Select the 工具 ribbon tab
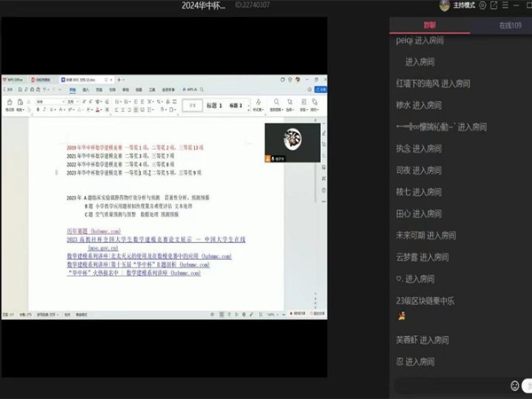The width and height of the screenshot is (532, 399). click(152, 90)
